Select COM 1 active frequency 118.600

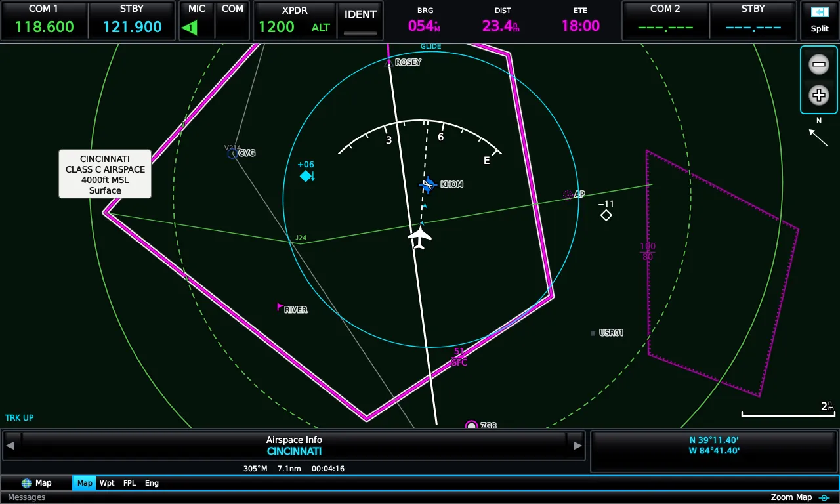[44, 20]
